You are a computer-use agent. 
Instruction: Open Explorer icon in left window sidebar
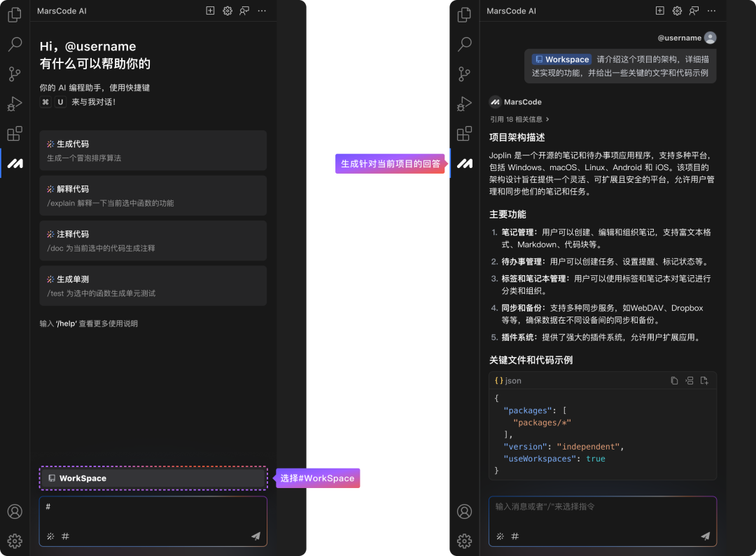pyautogui.click(x=15, y=15)
